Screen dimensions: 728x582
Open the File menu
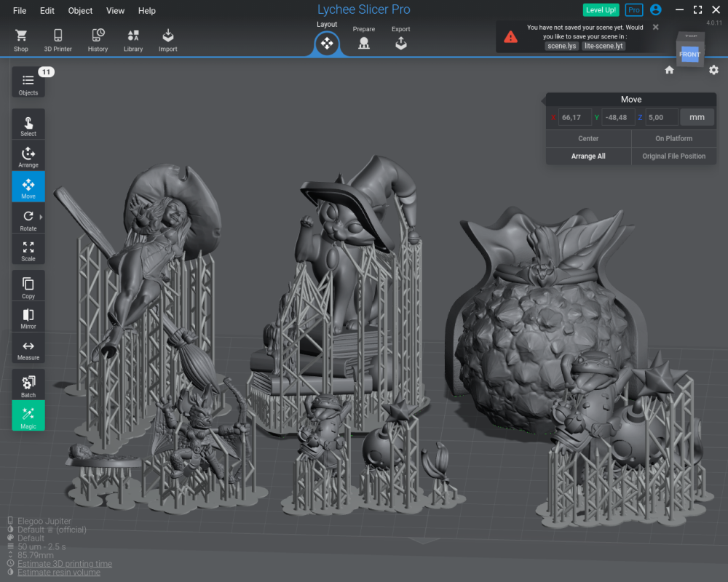coord(20,11)
